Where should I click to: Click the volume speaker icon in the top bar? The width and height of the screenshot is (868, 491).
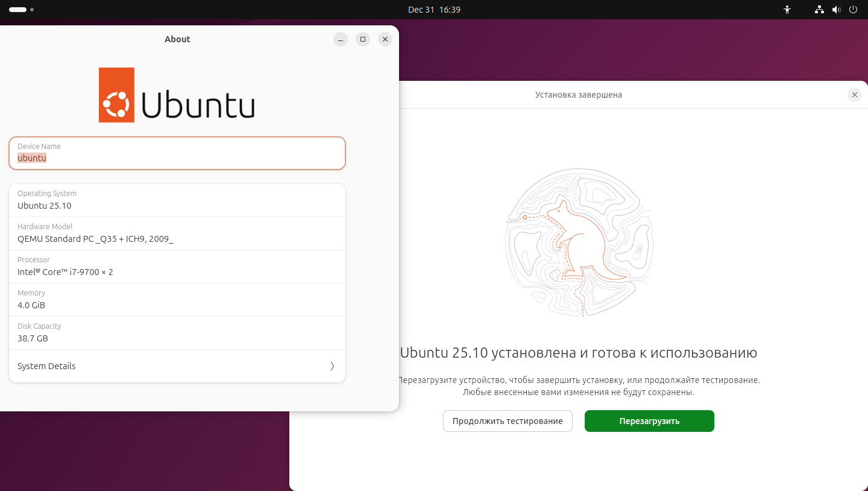[836, 10]
